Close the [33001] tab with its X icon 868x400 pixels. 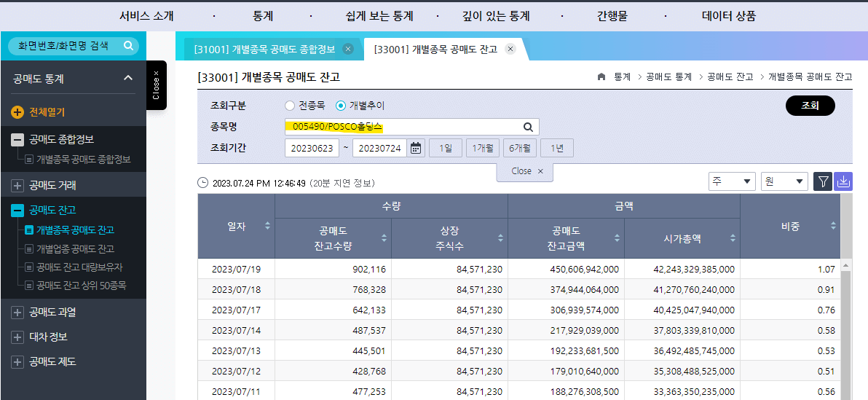511,49
